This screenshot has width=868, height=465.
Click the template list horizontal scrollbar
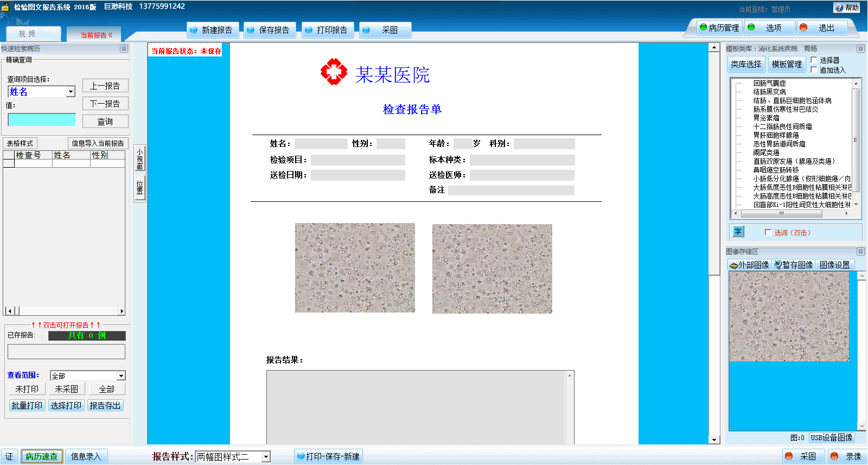pos(790,213)
